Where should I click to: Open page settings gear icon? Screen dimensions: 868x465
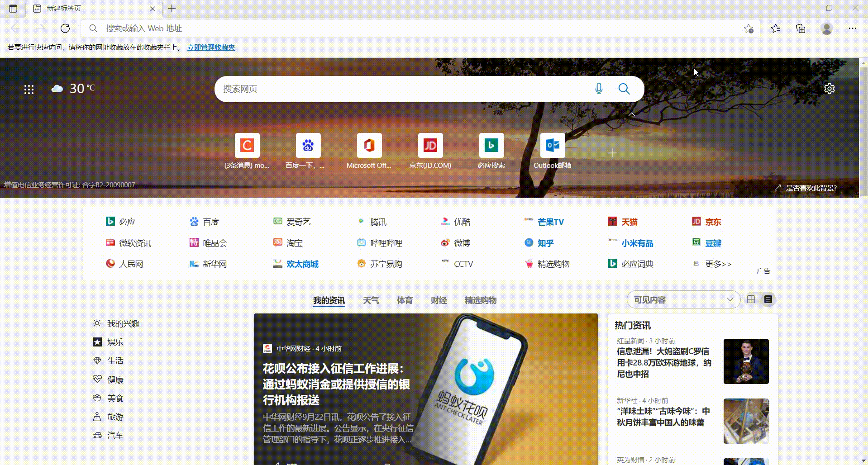click(x=830, y=89)
